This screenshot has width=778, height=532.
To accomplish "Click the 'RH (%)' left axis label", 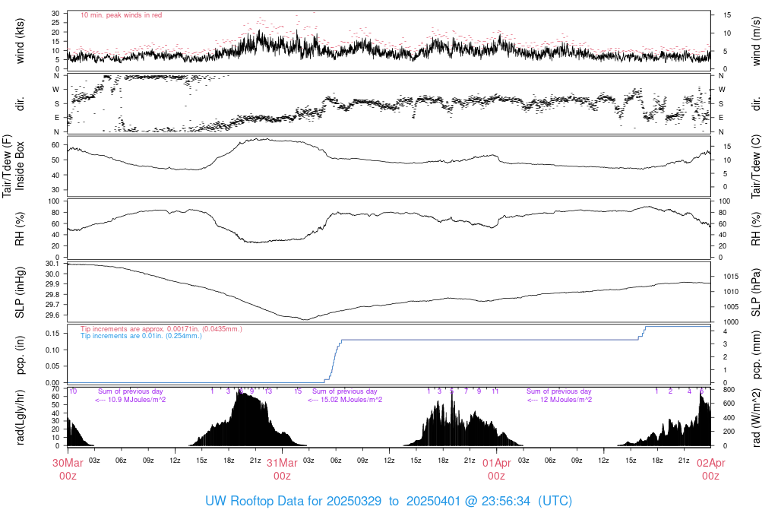I will point(20,229).
